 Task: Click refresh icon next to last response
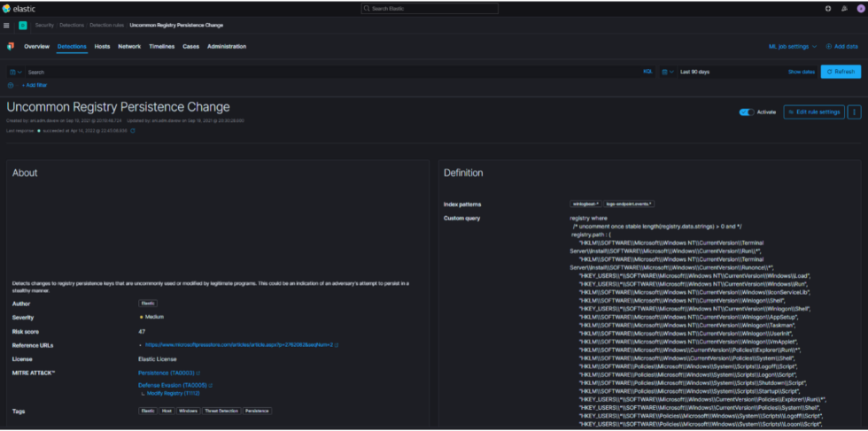coord(133,131)
